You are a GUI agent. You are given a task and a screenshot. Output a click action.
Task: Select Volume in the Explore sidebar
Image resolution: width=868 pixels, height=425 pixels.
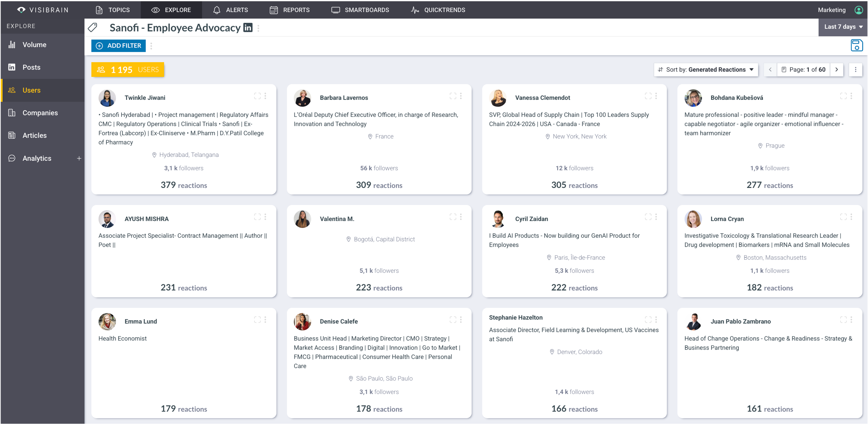point(43,45)
